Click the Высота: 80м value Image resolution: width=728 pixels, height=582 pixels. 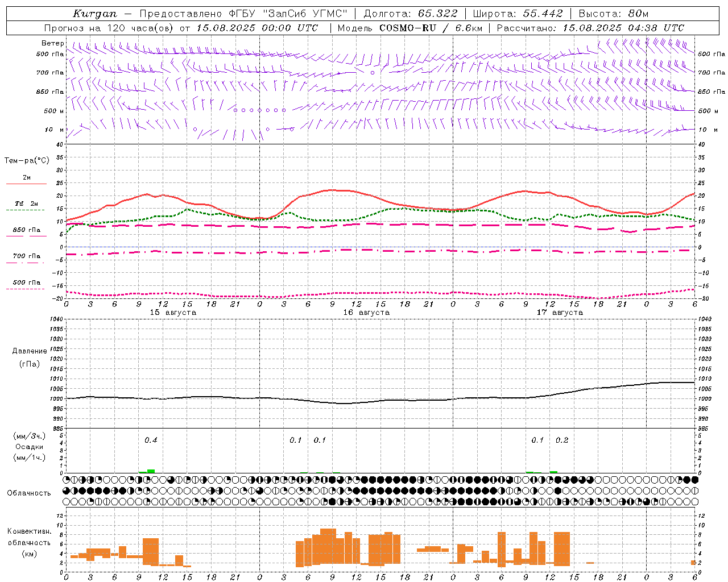(x=613, y=14)
